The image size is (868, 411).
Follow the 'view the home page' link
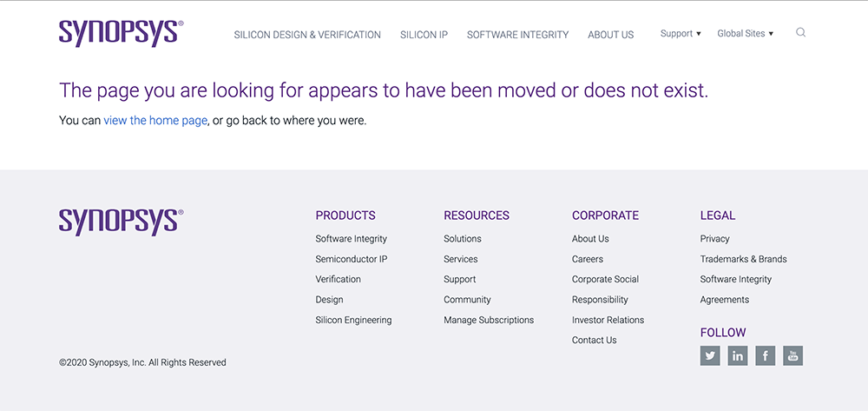(x=155, y=121)
